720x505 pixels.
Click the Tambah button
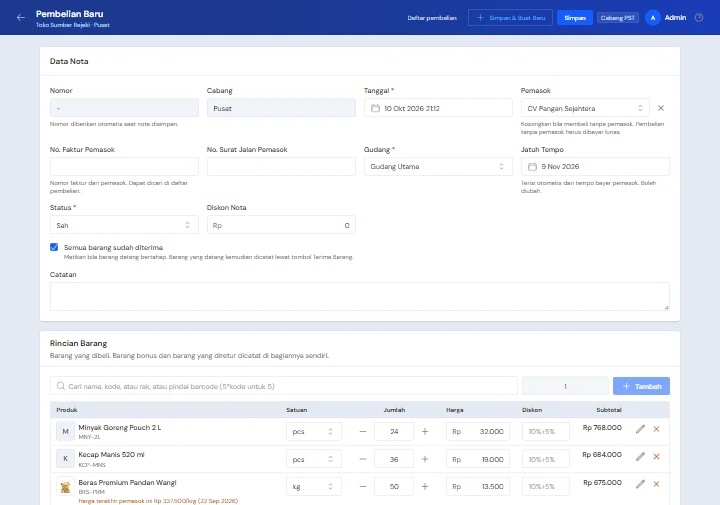coord(641,386)
